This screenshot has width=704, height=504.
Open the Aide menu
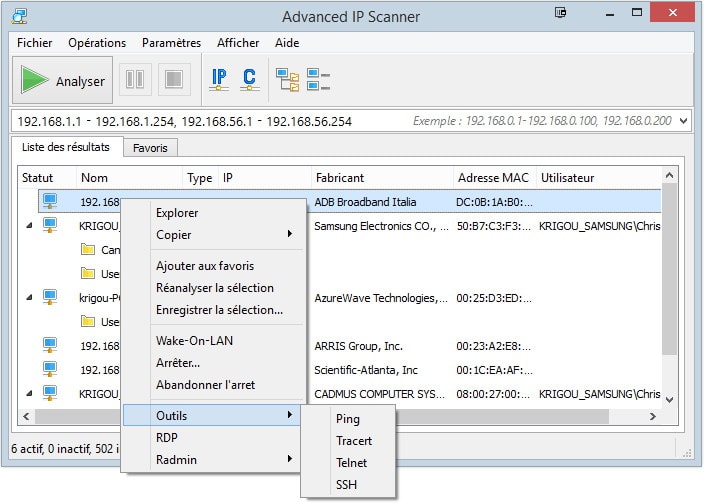(287, 43)
